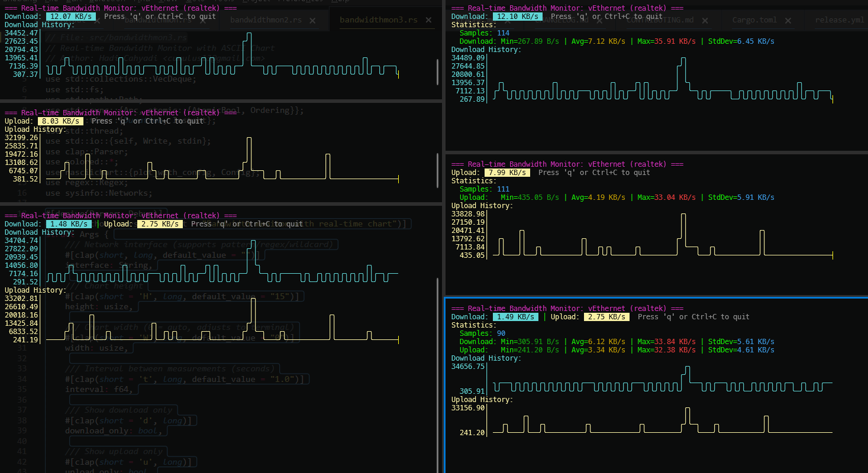This screenshot has width=868, height=473.
Task: Close the Cargo.toml tab
Action: point(788,20)
